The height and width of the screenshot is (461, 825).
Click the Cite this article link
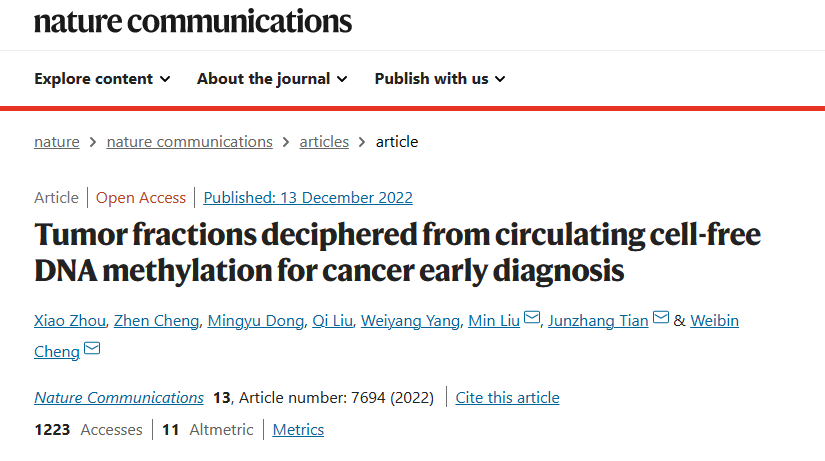click(507, 397)
